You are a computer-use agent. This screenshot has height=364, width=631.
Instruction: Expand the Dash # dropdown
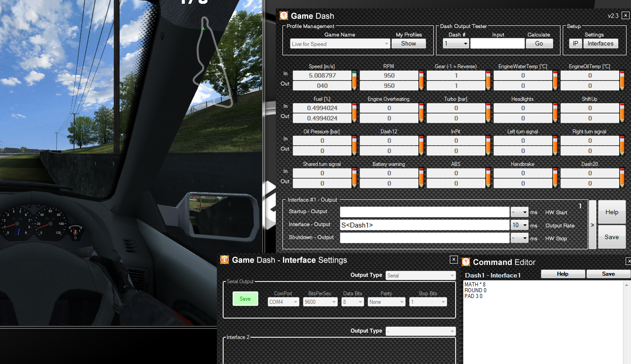(456, 44)
